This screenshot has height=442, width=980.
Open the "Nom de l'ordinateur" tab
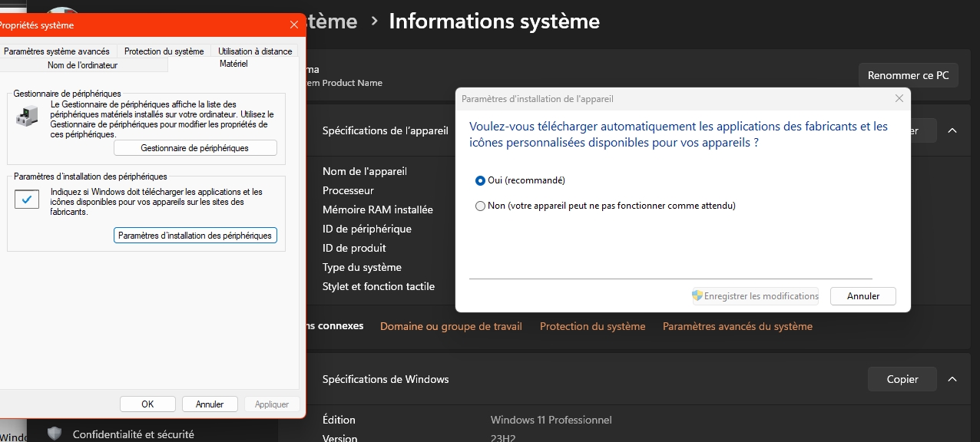tap(83, 65)
